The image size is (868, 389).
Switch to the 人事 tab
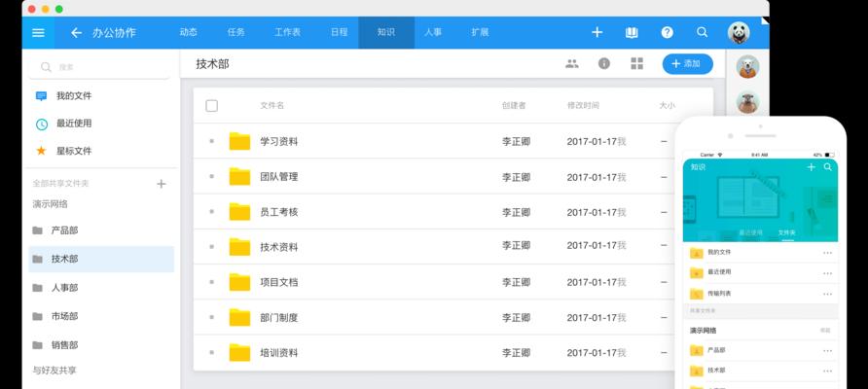[x=433, y=33]
